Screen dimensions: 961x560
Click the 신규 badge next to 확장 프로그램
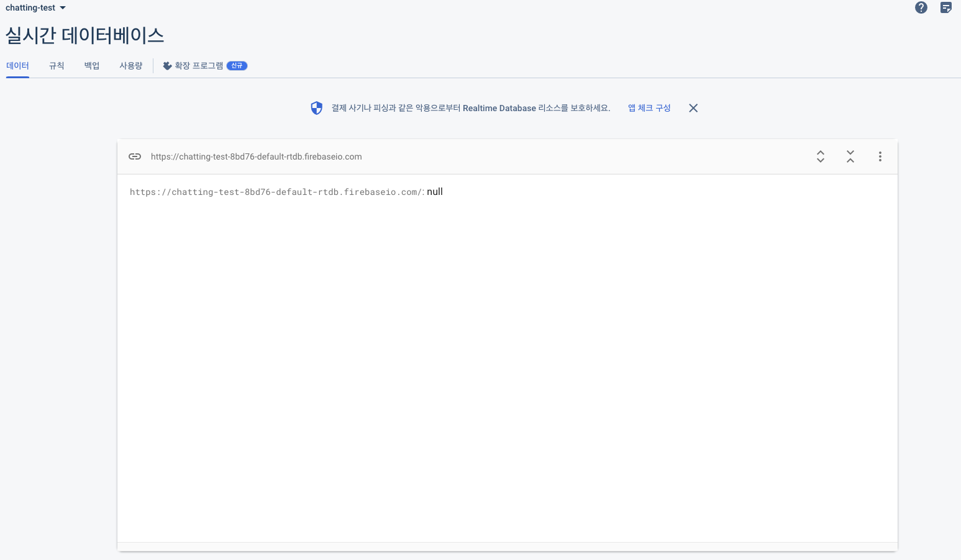pos(237,66)
